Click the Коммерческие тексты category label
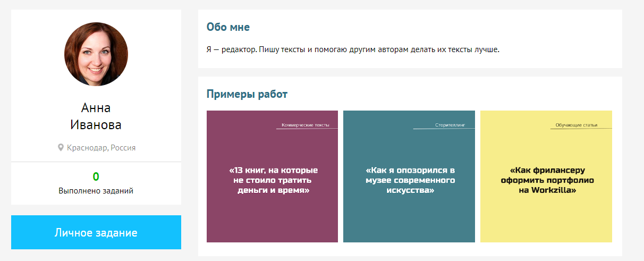The width and height of the screenshot is (644, 261). click(306, 125)
